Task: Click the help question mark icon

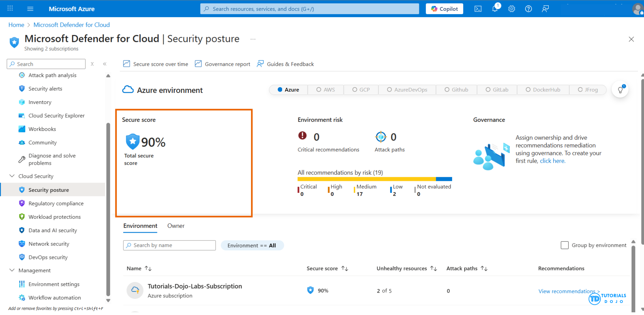Action: (528, 9)
